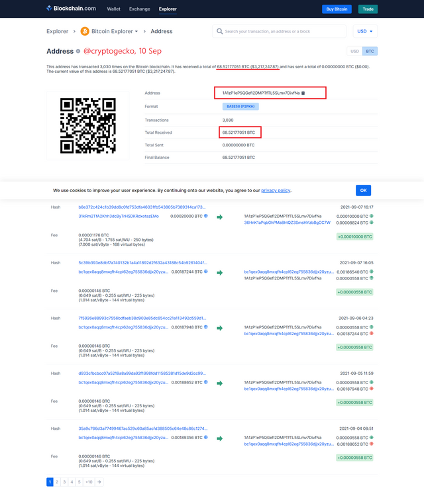Open transaction hash b8e372c424c1b39dd8c0fd...
This screenshot has width=424, height=504.
tap(142, 207)
